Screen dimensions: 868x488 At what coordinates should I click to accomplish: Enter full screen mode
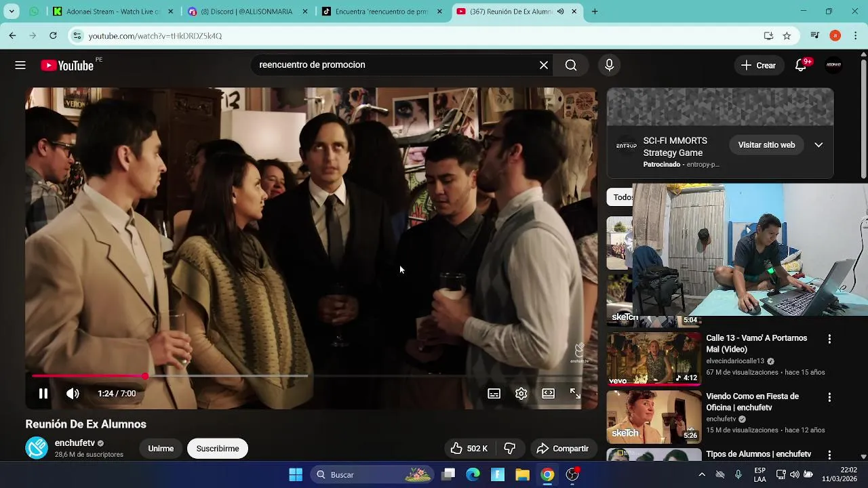pos(575,393)
